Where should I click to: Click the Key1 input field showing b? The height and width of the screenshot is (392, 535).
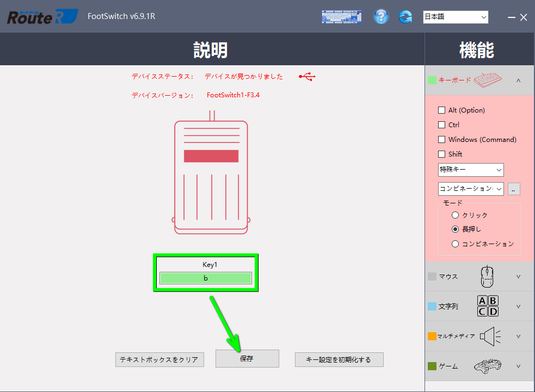[205, 278]
